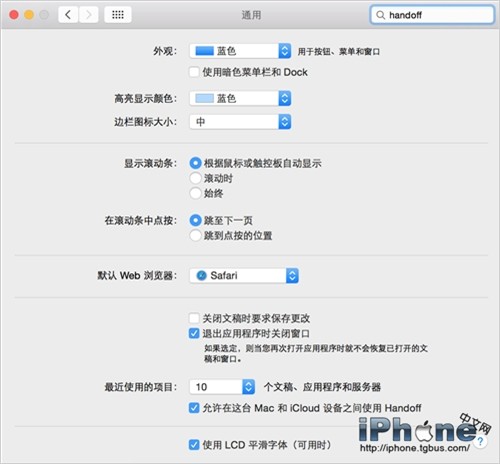Select the 始终 radio button
This screenshot has height=464, width=500.
click(x=195, y=193)
